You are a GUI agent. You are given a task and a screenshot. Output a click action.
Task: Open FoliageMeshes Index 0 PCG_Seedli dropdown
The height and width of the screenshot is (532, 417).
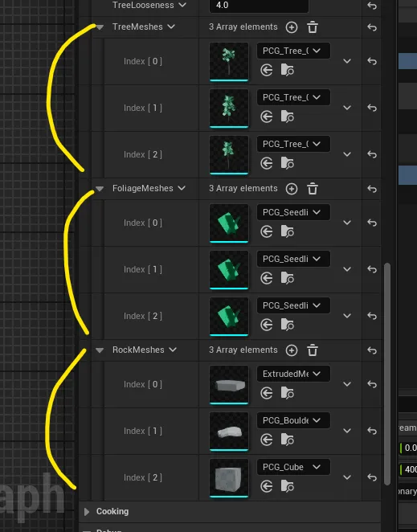click(x=293, y=212)
